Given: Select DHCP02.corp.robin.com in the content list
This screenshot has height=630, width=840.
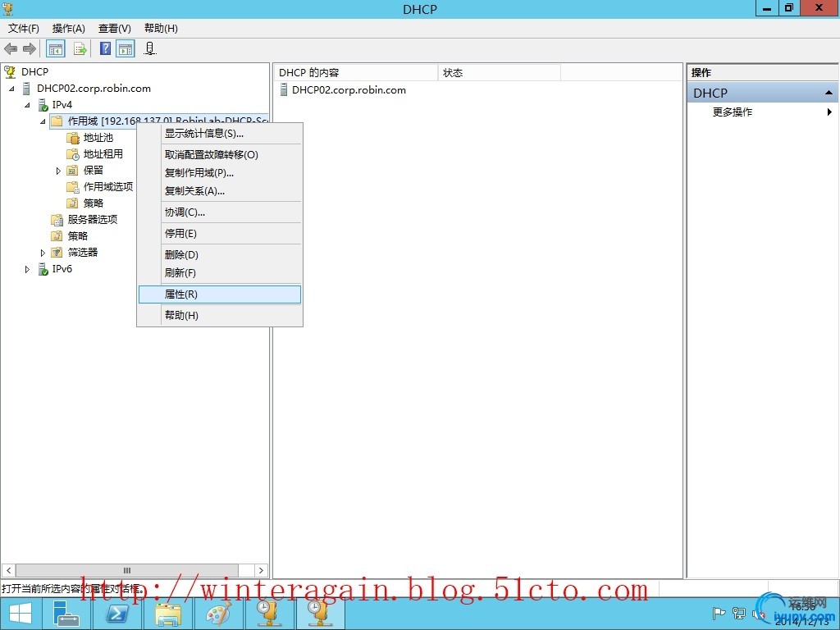Looking at the screenshot, I should coord(349,90).
